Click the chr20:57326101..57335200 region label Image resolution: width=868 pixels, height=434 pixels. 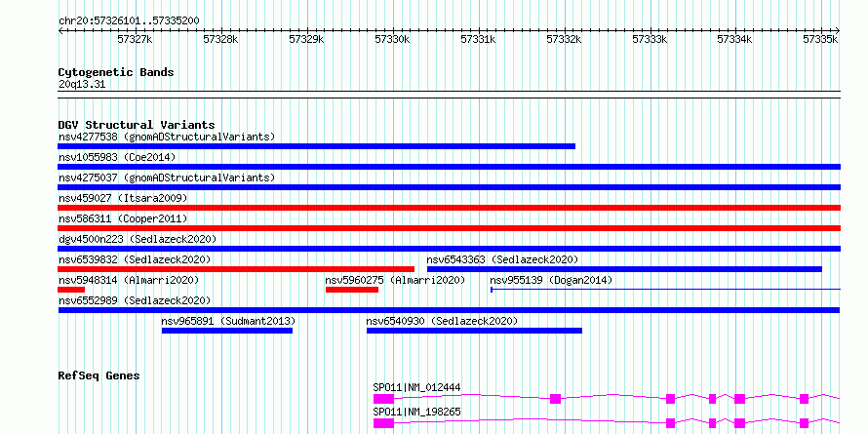pos(129,21)
